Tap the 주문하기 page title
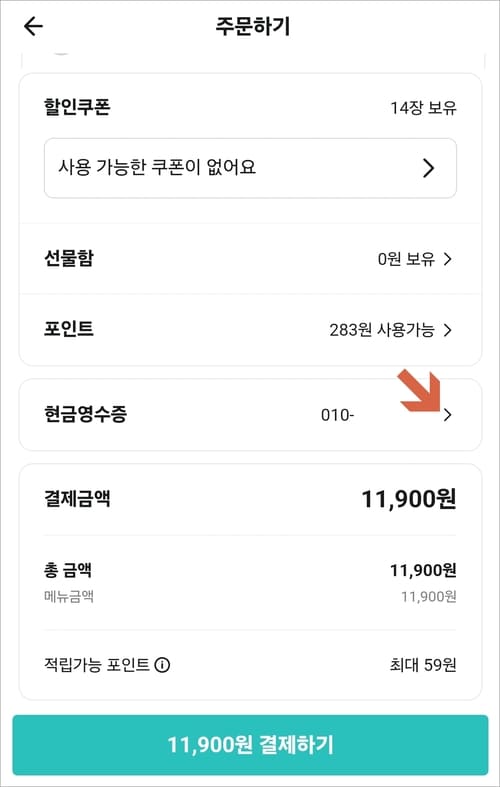Screen dimensions: 500x787 (253, 26)
